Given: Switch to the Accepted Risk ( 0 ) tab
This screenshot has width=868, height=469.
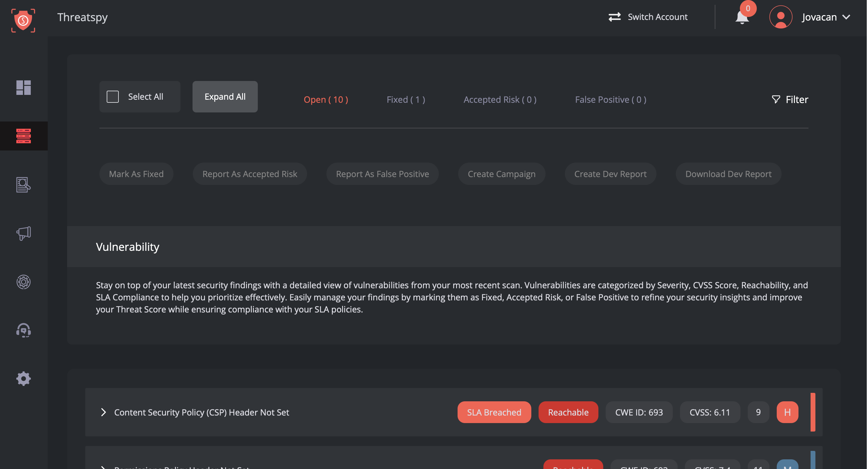Looking at the screenshot, I should 500,100.
